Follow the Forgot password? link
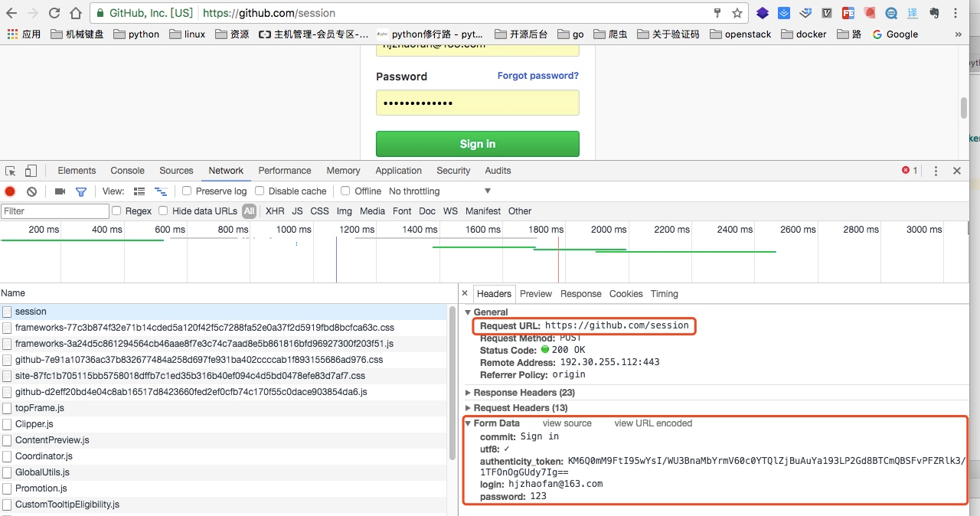The image size is (980, 516). tap(538, 76)
